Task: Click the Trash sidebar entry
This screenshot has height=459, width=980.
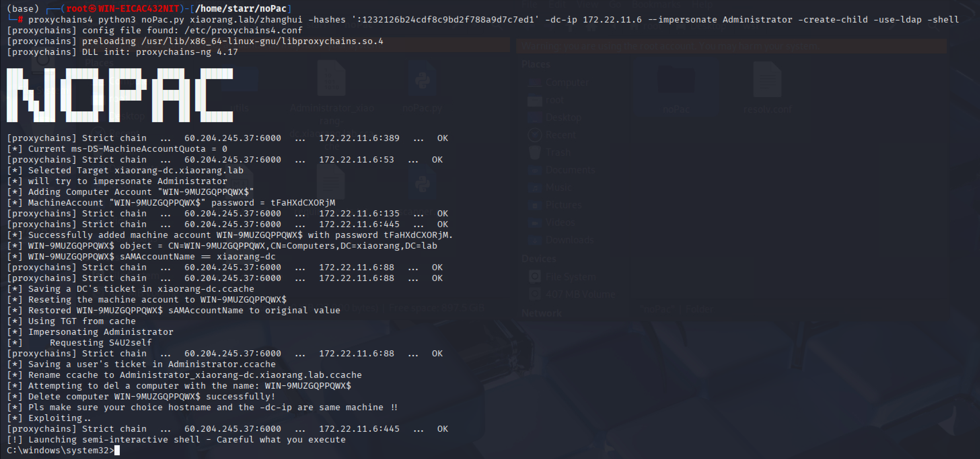Action: click(558, 152)
